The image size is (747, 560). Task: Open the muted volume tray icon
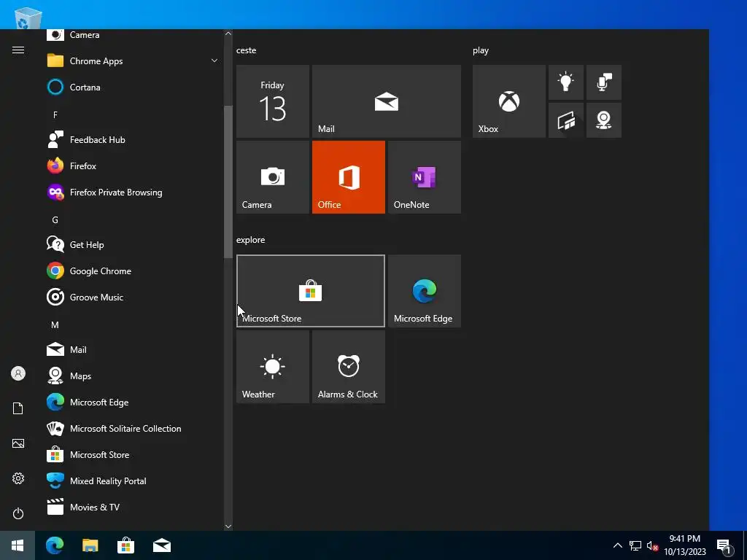click(x=653, y=545)
